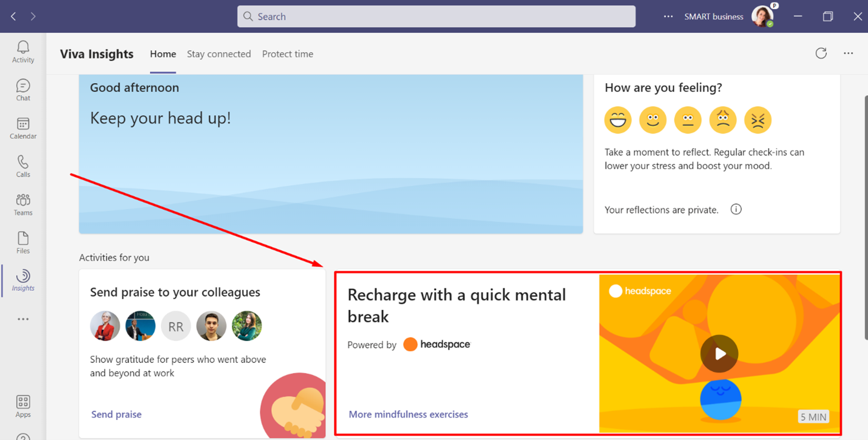868x440 pixels.
Task: Open More mindfulness exercises link
Action: coord(408,415)
